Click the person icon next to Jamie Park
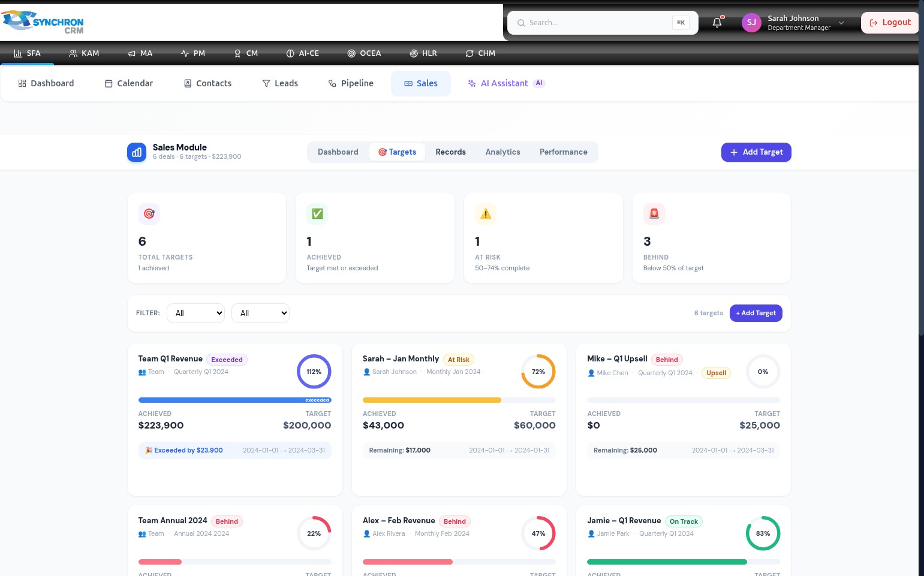924x576 pixels. coord(591,534)
